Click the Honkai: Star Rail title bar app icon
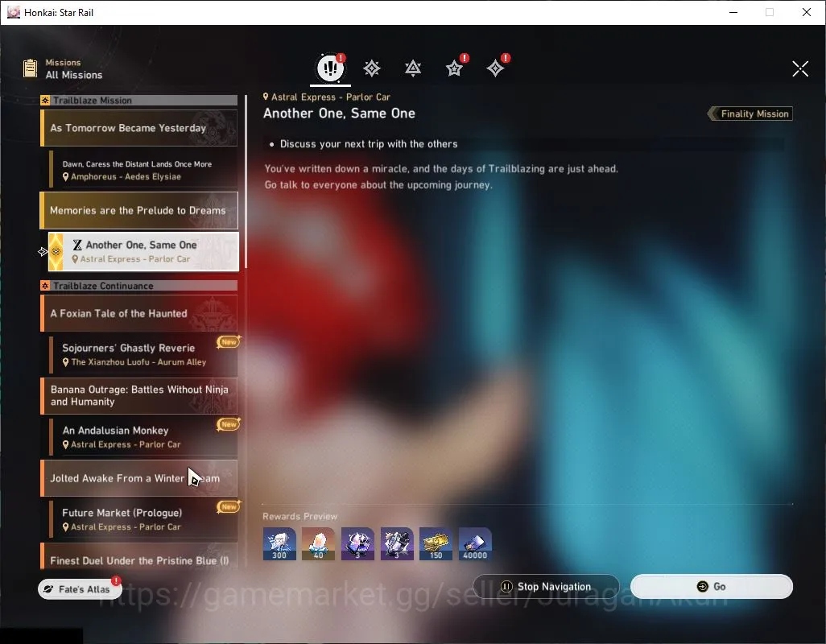This screenshot has height=644, width=826. pos(13,12)
